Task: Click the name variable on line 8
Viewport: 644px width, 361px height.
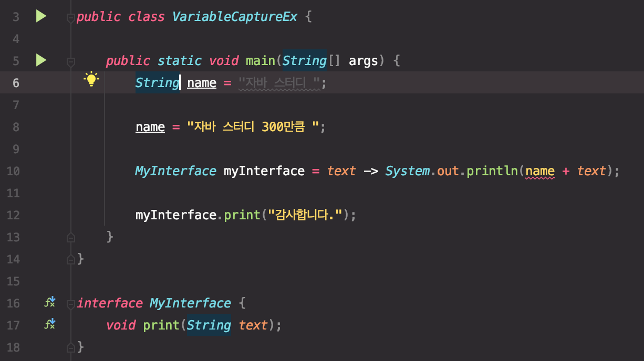Action: 150,127
